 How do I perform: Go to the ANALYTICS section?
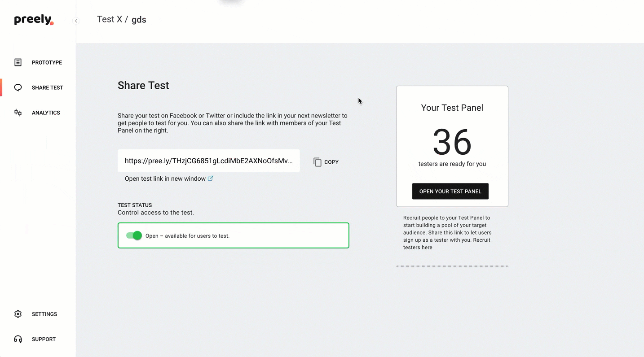(46, 113)
